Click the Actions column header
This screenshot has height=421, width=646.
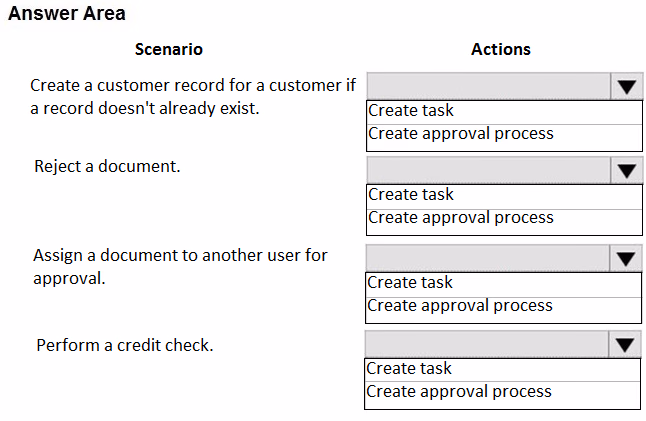coord(501,49)
